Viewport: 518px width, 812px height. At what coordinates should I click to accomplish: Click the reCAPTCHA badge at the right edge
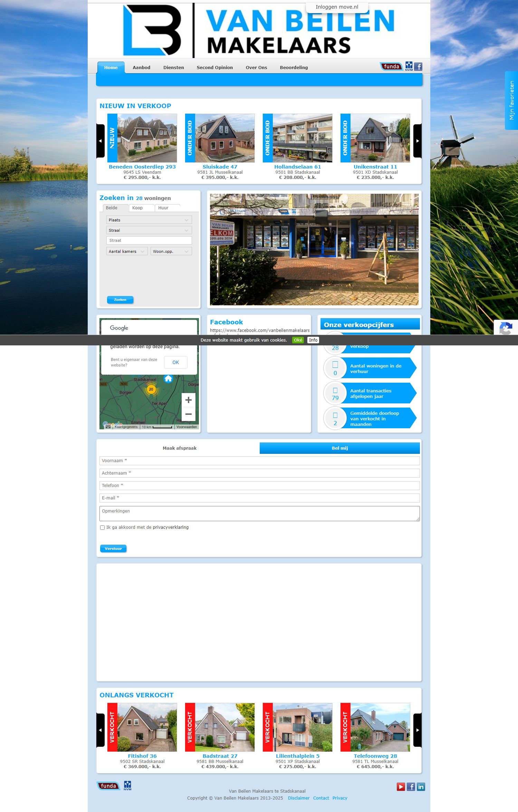point(506,327)
